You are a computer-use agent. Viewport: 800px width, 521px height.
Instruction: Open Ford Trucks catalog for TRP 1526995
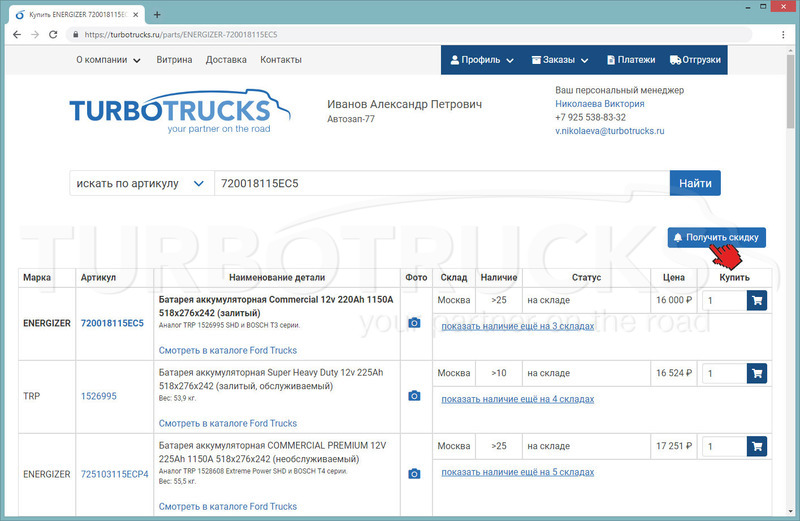228,424
